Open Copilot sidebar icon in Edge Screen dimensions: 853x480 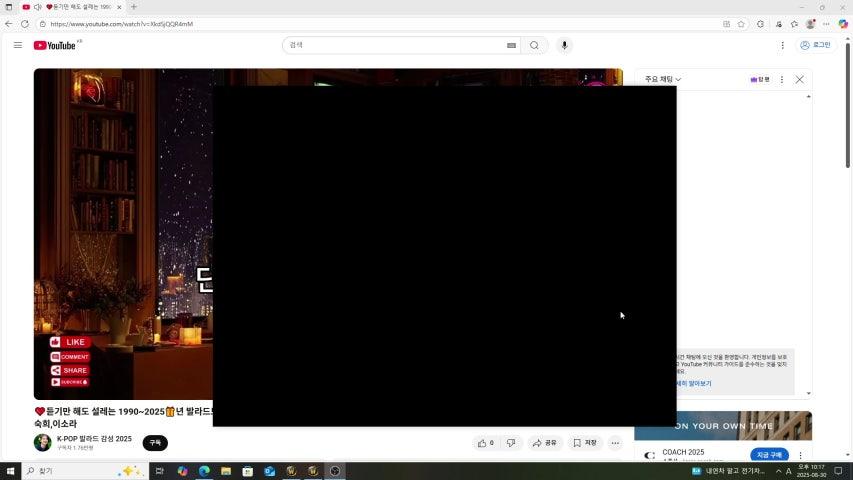(843, 24)
